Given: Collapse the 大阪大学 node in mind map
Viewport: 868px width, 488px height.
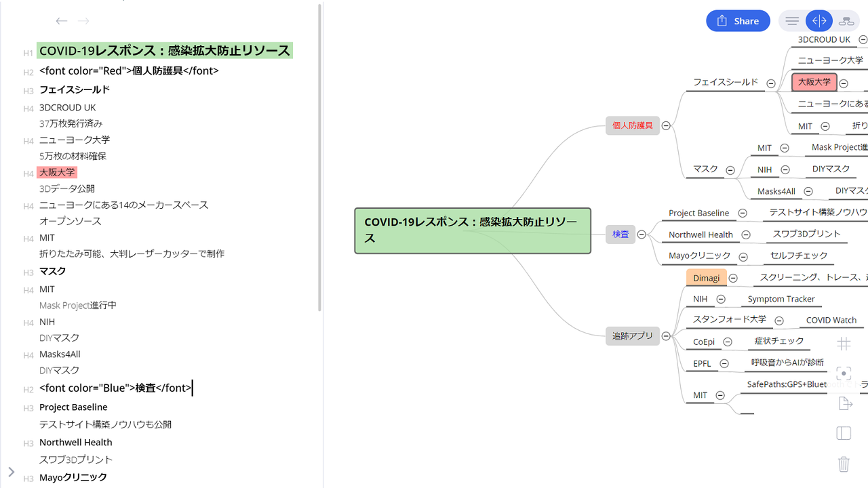Looking at the screenshot, I should [844, 83].
